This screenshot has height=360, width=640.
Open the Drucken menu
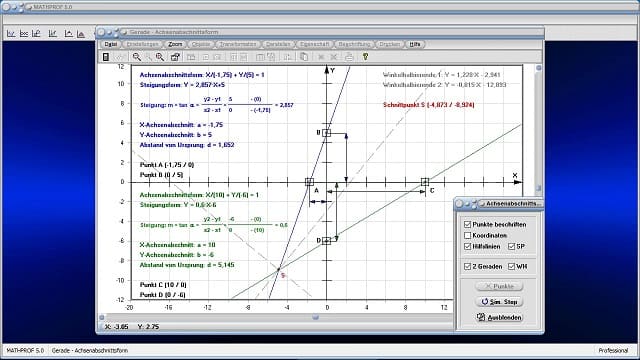pos(389,44)
